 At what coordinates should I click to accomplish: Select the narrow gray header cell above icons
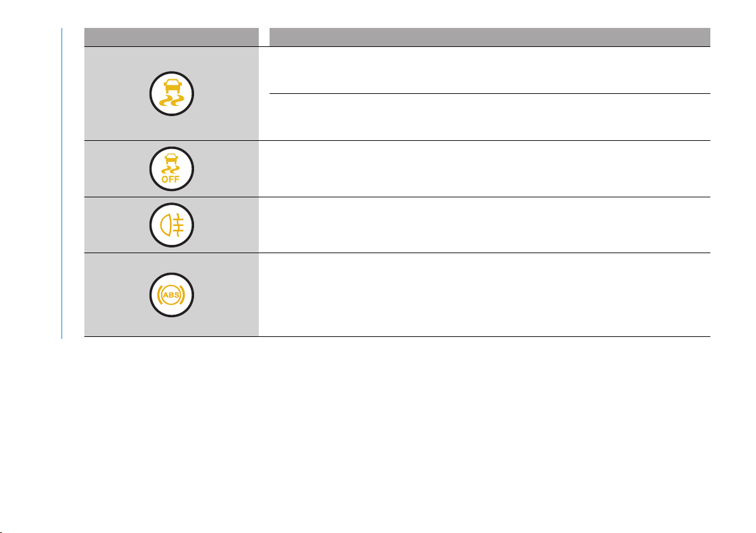point(171,37)
